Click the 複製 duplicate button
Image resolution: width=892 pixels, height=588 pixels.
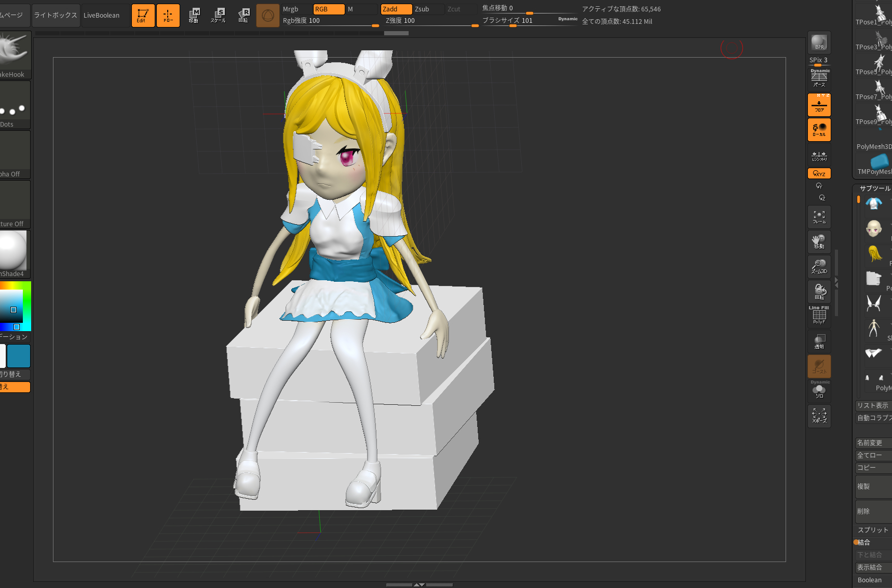[x=873, y=487]
